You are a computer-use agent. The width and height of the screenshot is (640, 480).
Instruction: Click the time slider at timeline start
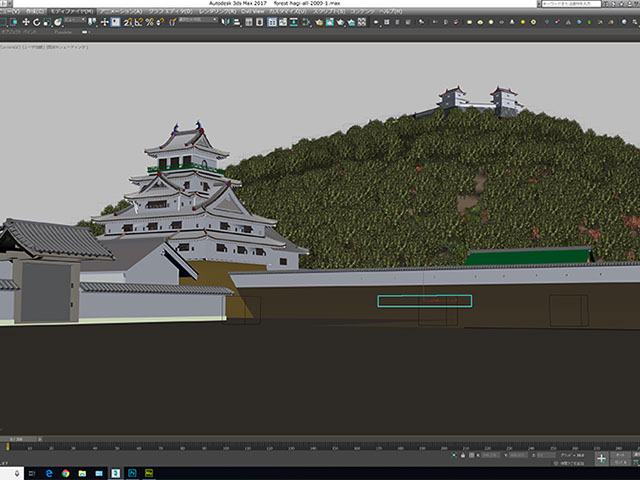click(x=18, y=439)
